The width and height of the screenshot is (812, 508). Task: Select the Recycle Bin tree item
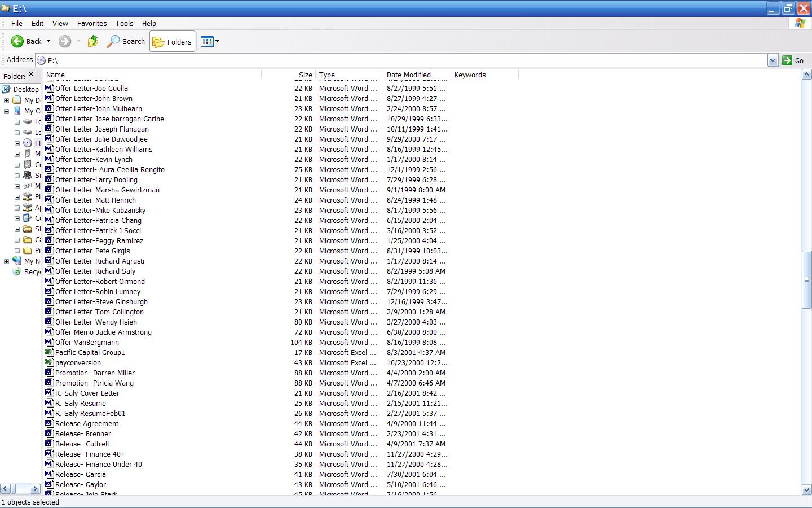tap(26, 271)
